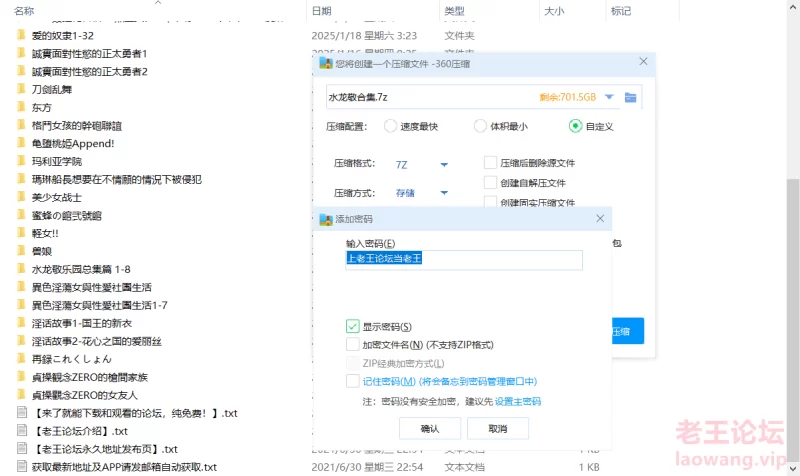Open the archive save path dropdown arrow
800x476 pixels.
click(609, 97)
